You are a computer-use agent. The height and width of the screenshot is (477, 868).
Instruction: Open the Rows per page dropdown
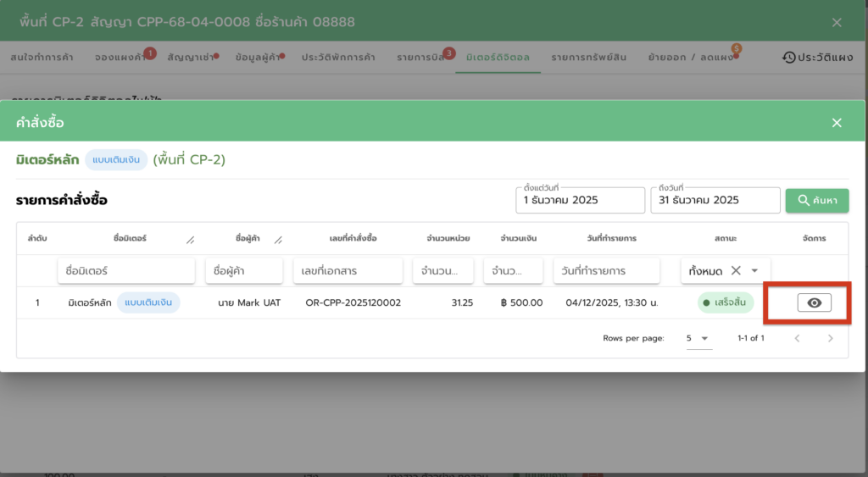(x=698, y=338)
